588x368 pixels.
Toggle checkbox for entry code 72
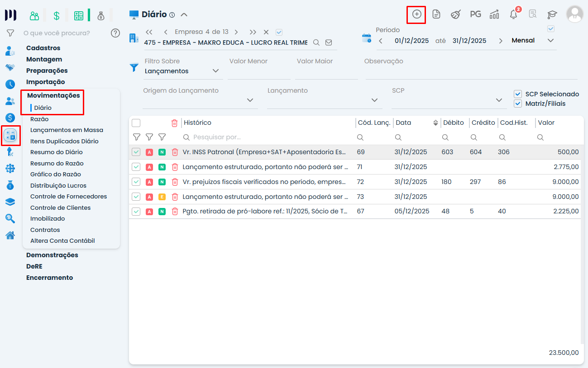point(136,182)
